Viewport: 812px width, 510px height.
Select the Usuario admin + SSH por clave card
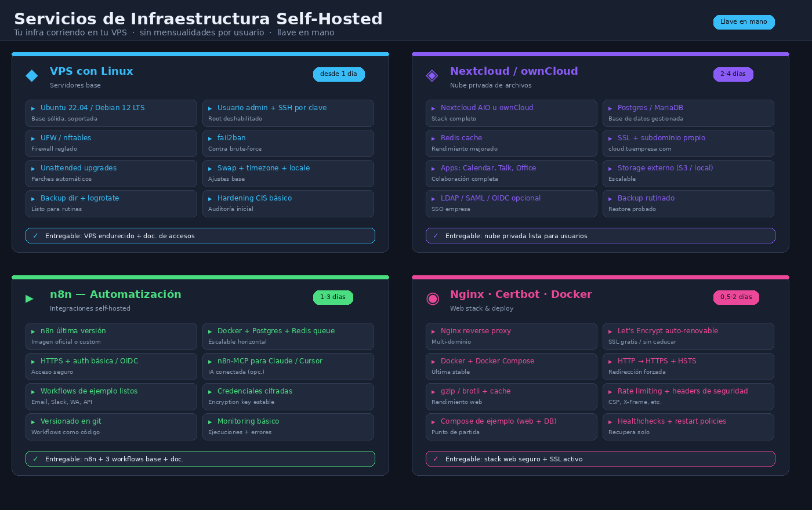[x=288, y=113]
